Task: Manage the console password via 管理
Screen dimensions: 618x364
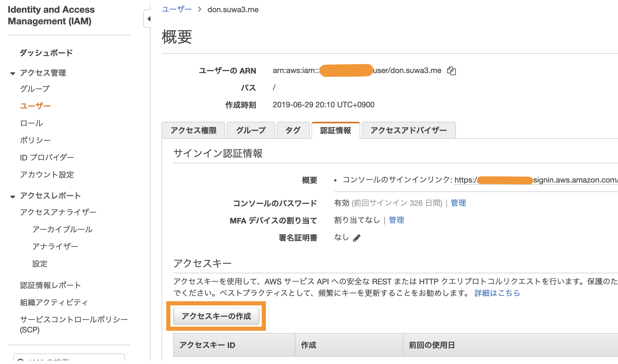Action: click(x=458, y=203)
